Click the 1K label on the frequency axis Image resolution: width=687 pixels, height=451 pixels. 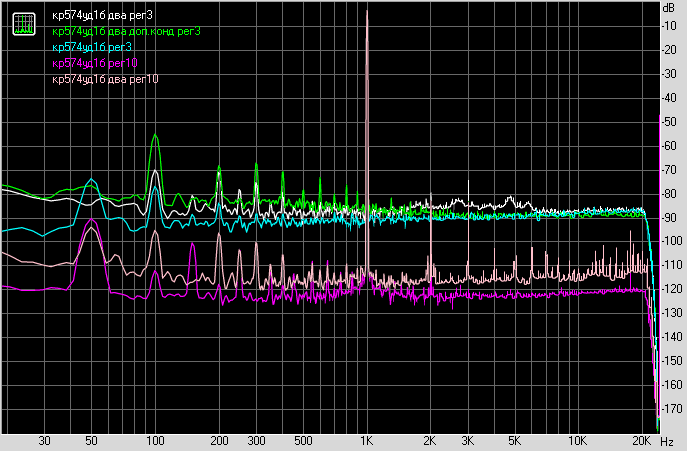(x=367, y=441)
